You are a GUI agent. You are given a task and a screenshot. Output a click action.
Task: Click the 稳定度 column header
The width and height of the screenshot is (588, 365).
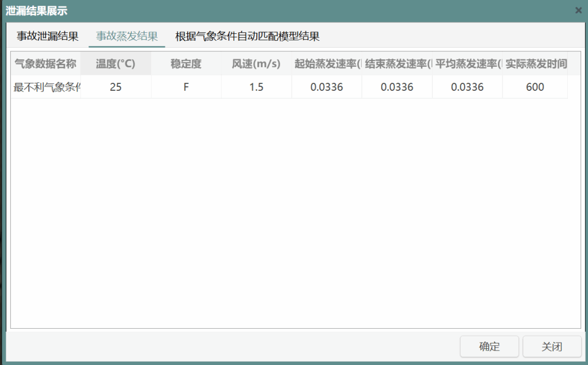click(186, 64)
